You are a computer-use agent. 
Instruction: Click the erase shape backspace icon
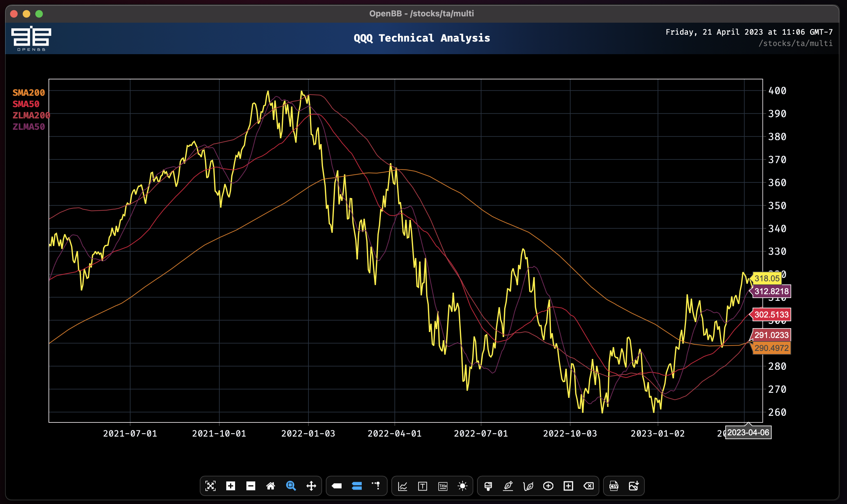point(588,486)
